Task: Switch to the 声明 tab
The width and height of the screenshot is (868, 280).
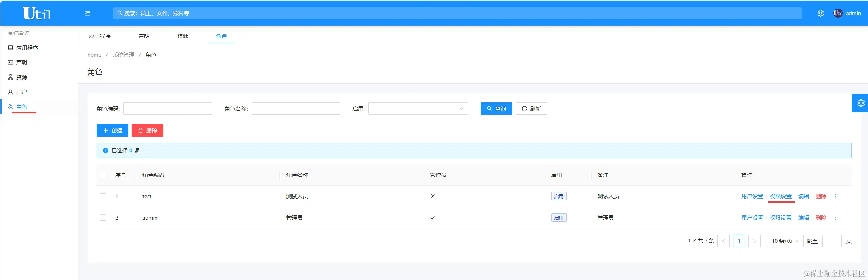Action: pyautogui.click(x=144, y=36)
